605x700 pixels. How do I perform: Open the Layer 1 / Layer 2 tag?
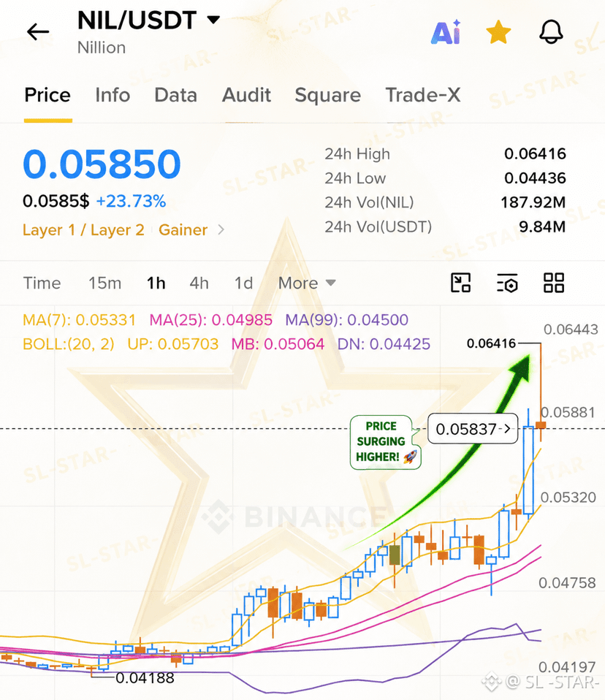[x=83, y=230]
